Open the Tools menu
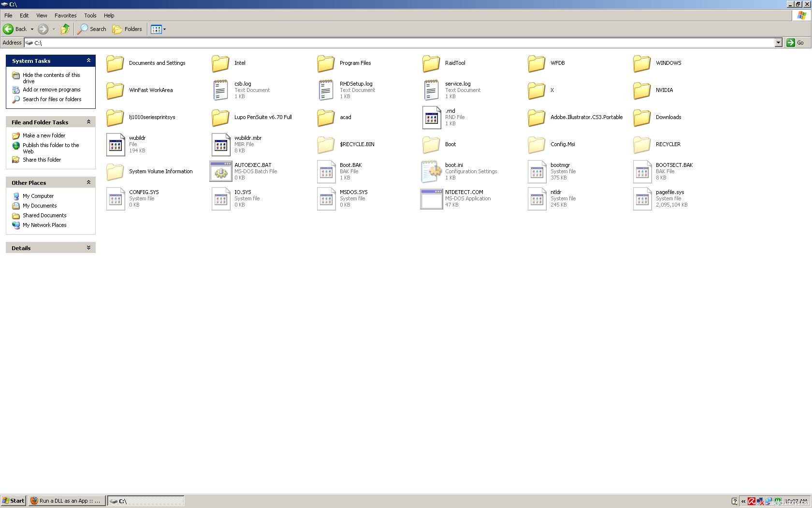Image resolution: width=812 pixels, height=508 pixels. click(90, 15)
